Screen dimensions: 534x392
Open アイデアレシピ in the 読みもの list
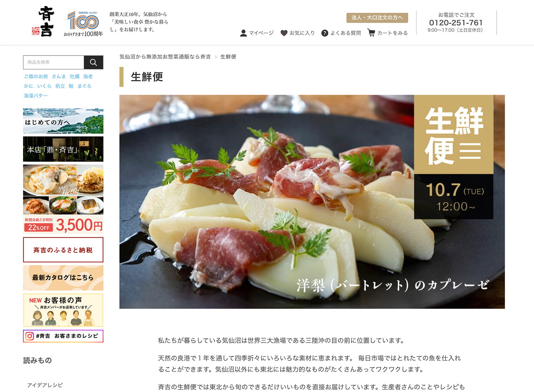coord(45,385)
